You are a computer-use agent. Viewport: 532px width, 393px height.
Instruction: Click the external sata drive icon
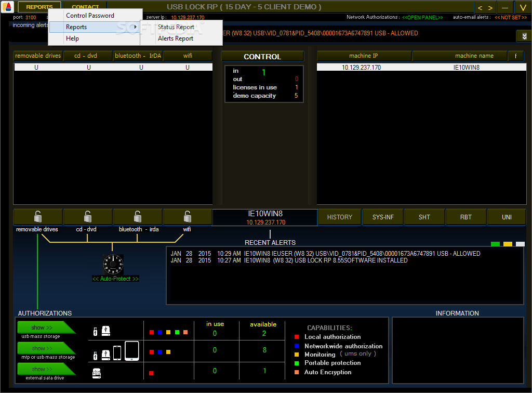click(x=97, y=373)
